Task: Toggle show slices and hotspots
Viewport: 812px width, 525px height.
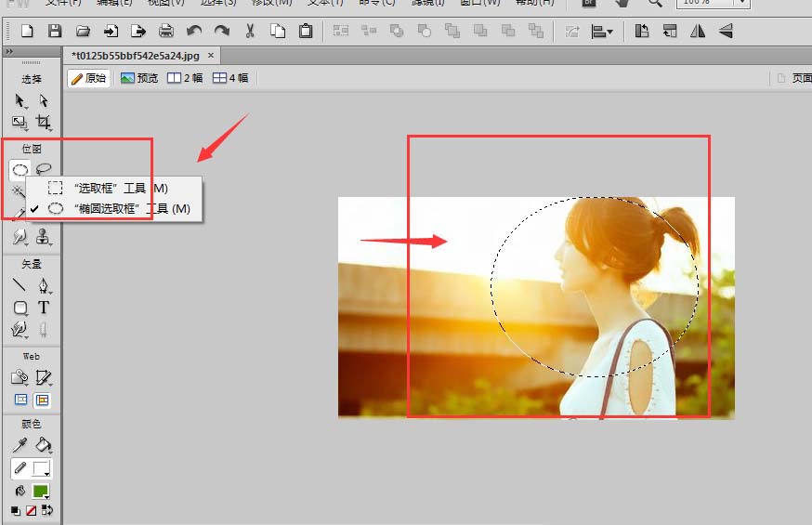Action: coord(43,400)
